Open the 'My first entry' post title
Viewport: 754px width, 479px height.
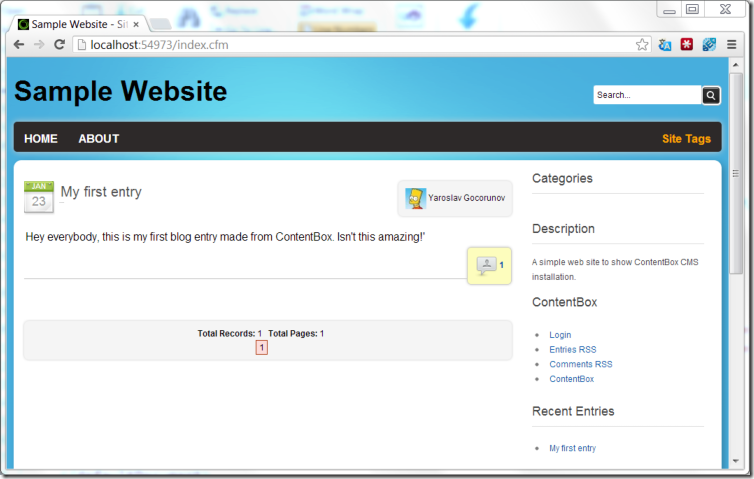tap(101, 192)
